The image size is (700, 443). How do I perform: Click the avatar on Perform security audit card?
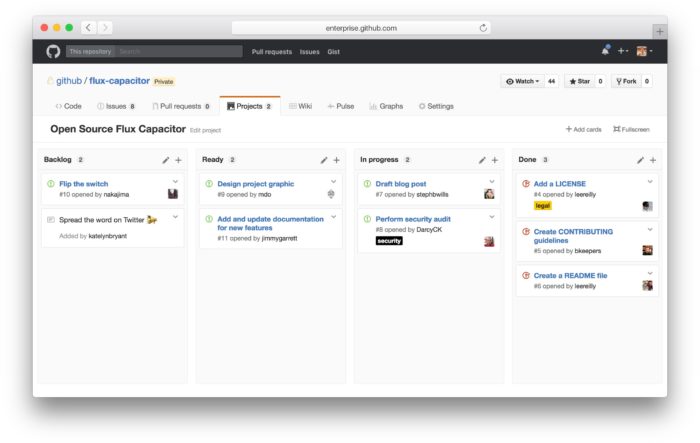[489, 242]
